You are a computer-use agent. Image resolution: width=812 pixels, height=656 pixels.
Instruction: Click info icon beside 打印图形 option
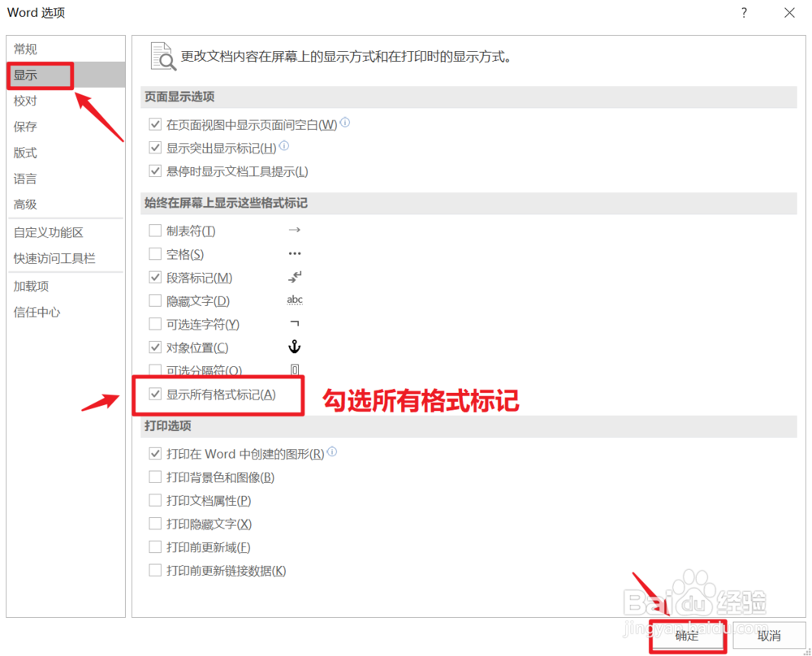[x=332, y=452]
